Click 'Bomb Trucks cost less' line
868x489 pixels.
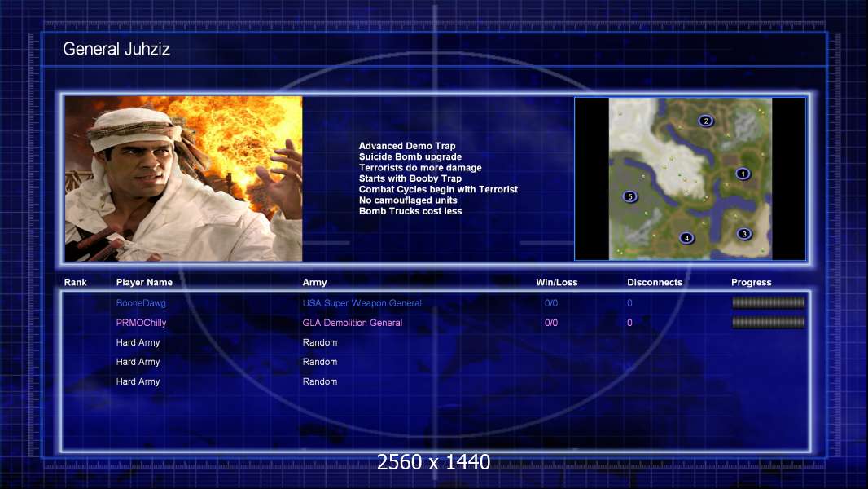point(410,211)
